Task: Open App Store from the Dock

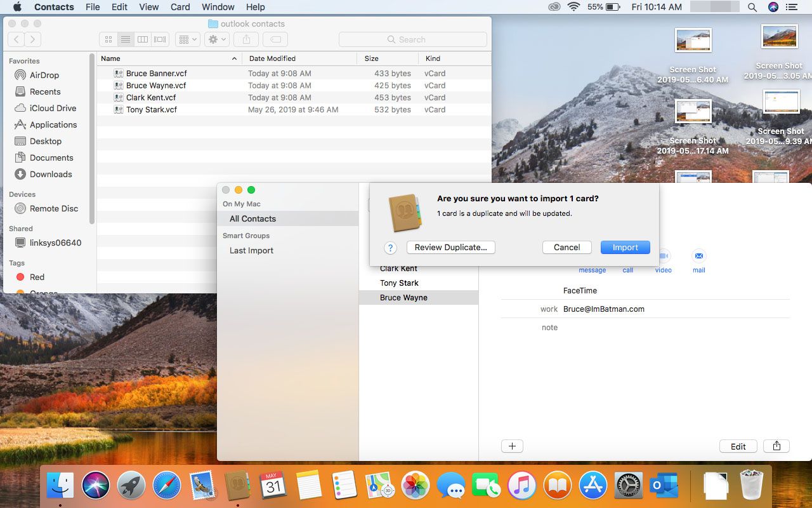Action: (x=593, y=486)
